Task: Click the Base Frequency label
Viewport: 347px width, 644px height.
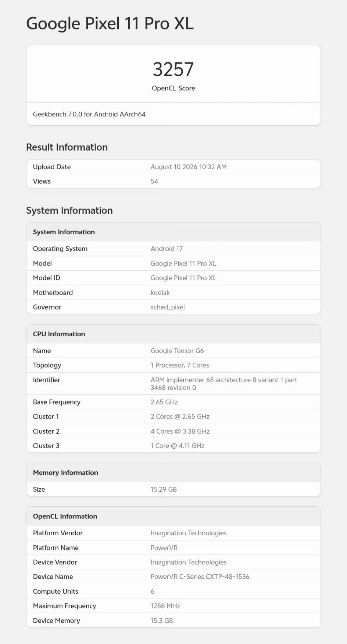Action: (x=57, y=402)
